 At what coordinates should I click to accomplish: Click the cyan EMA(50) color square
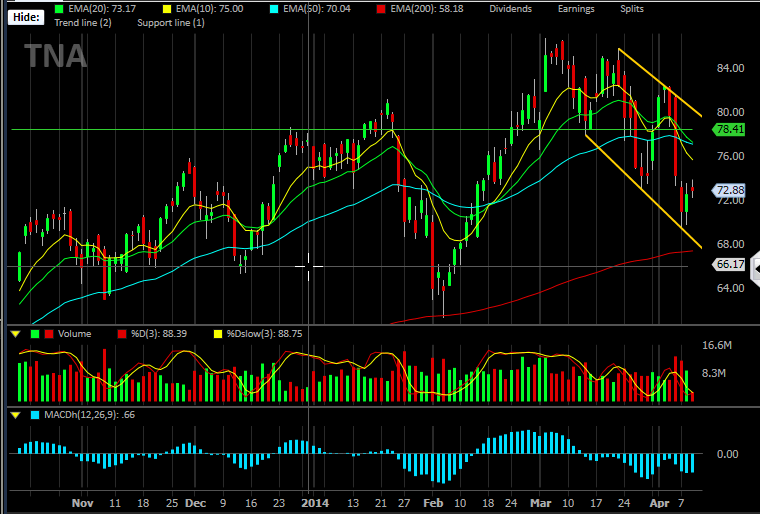[x=274, y=9]
